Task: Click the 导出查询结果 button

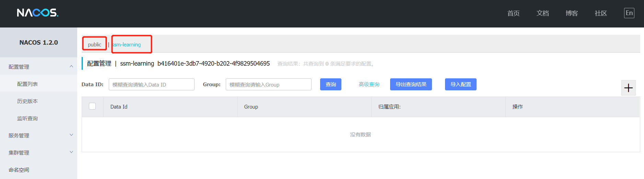Action: [x=411, y=84]
